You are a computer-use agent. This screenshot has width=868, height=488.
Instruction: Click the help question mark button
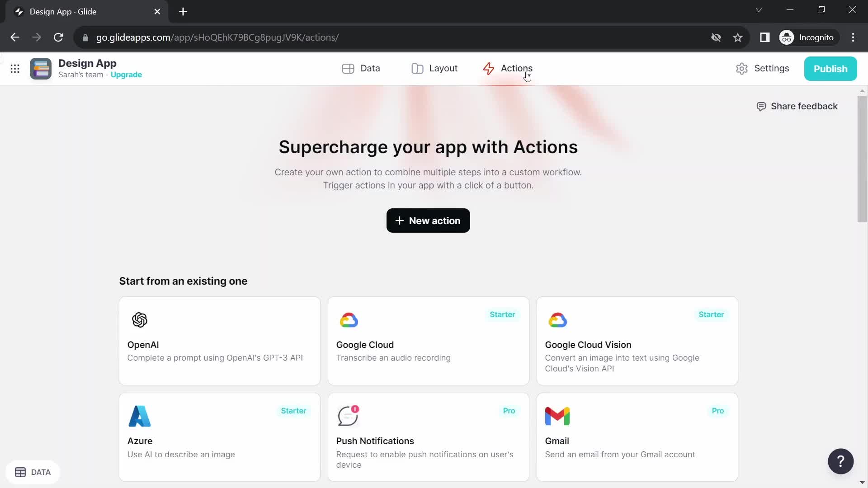click(x=840, y=461)
